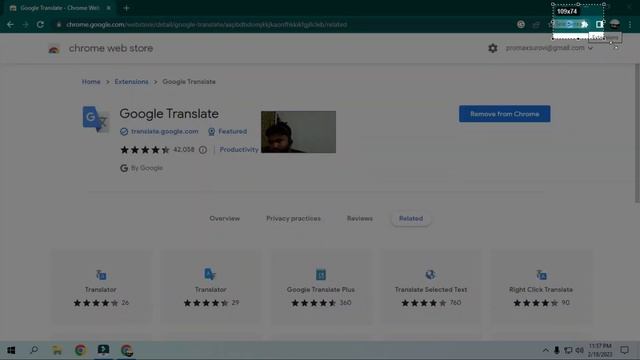Open Right Click Translate extension card
Viewport: 640px width, 360px height.
[541, 287]
